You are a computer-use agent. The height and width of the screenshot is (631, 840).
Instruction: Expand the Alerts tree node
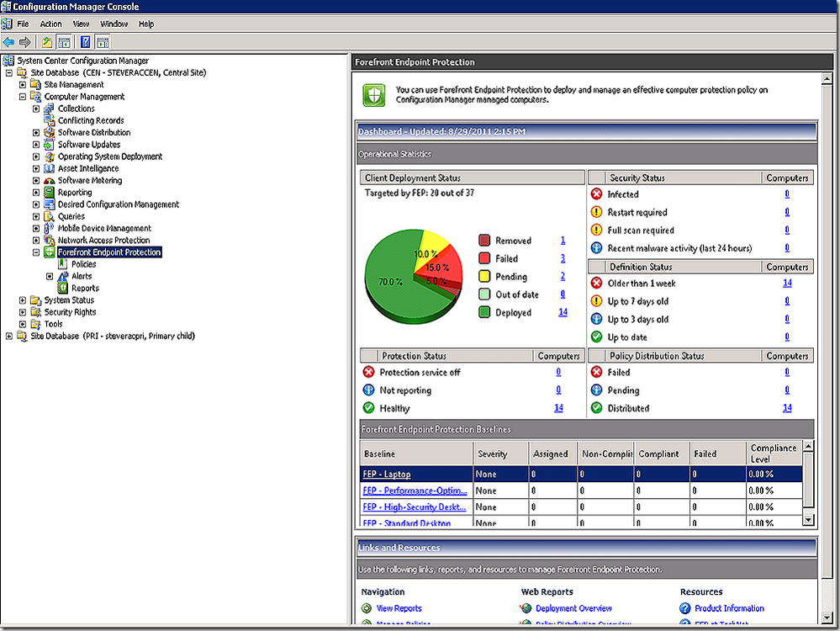click(50, 276)
